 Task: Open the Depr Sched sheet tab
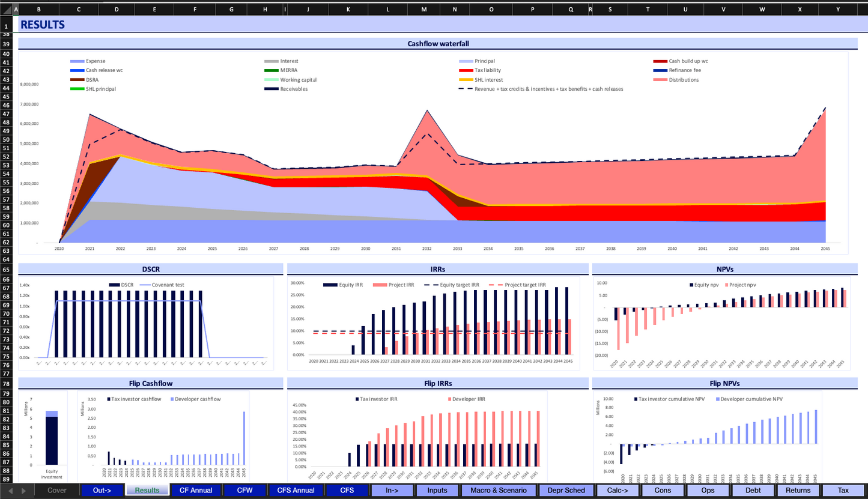point(566,490)
